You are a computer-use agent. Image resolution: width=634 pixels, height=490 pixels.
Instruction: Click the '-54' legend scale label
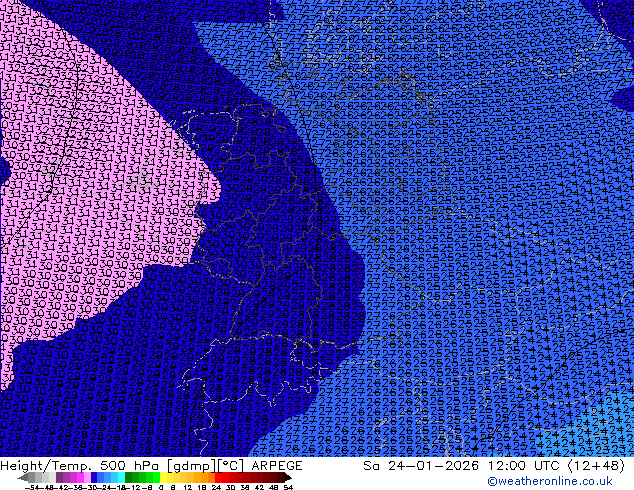[x=32, y=488]
